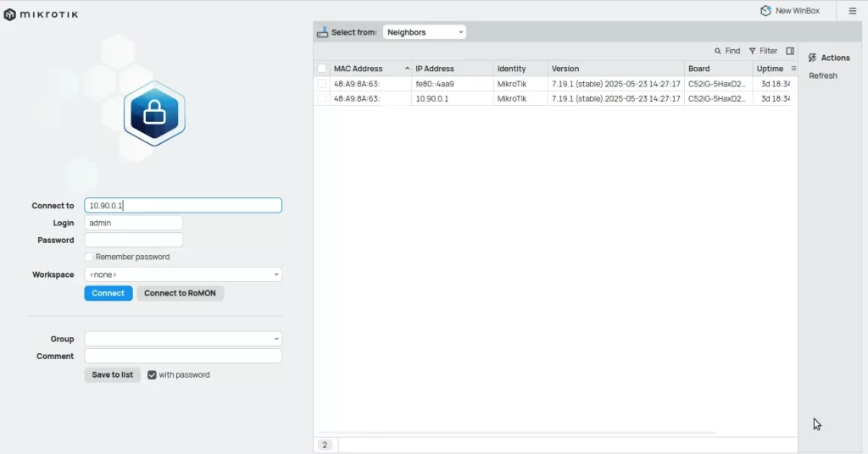
Task: Sort by Board column header
Action: [718, 69]
